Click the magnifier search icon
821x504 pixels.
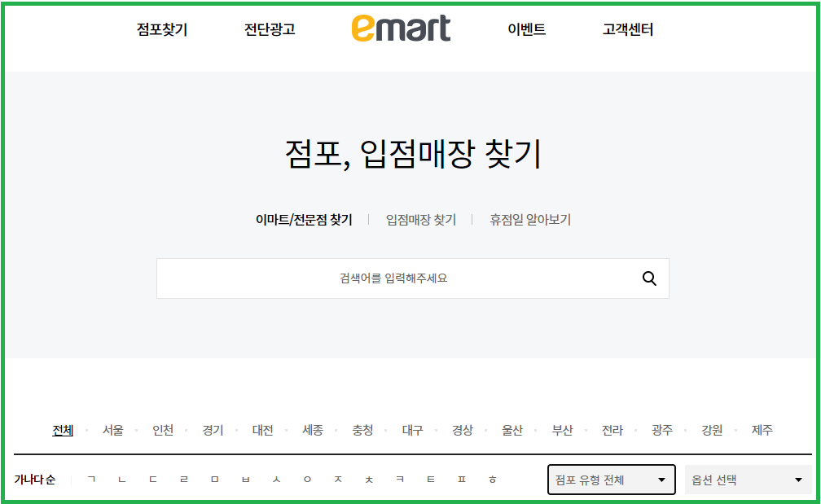click(x=649, y=278)
